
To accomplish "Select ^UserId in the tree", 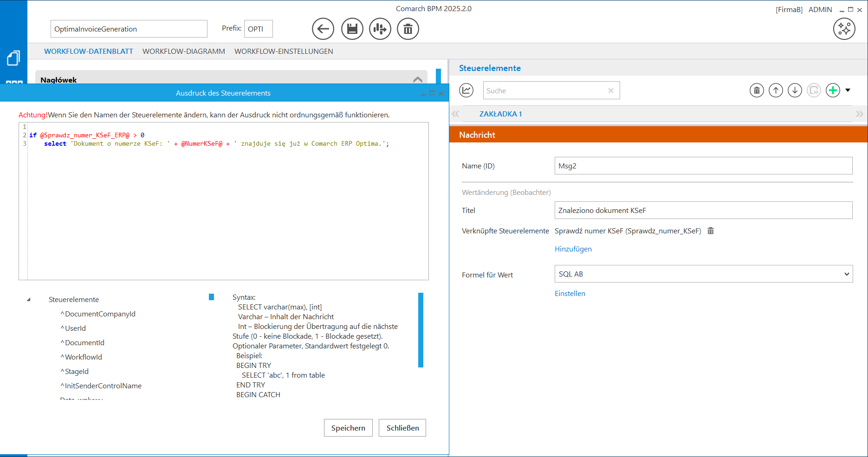I will (x=73, y=328).
